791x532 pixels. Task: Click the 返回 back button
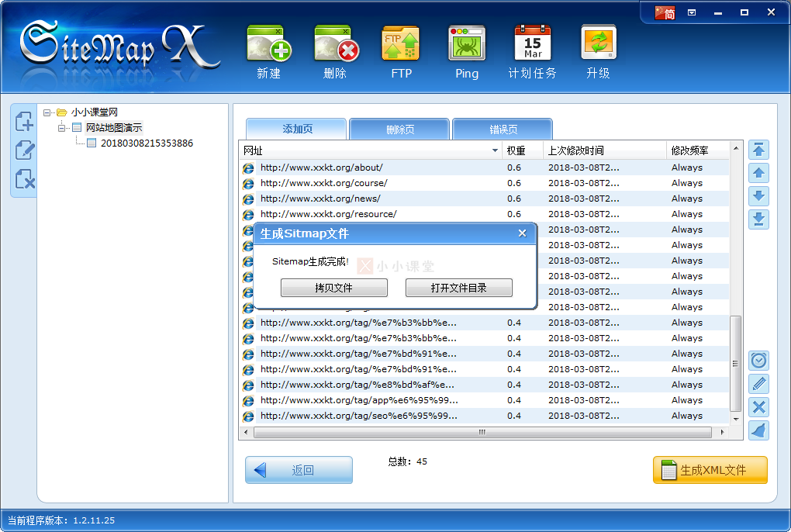click(x=299, y=470)
